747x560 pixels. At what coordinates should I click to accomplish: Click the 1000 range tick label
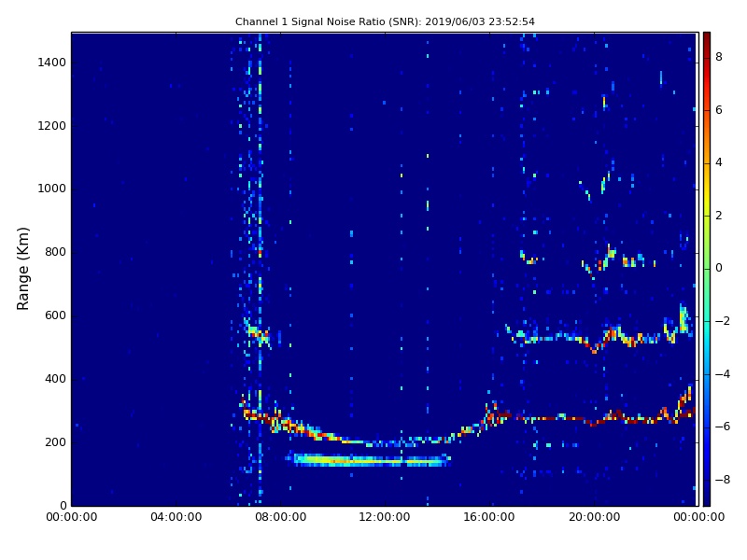pyautogui.click(x=51, y=189)
